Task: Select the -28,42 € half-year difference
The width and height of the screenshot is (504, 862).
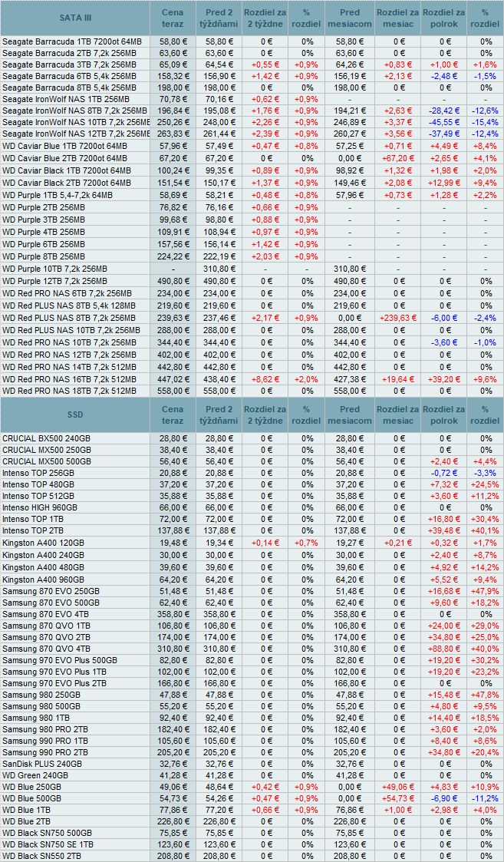Action: 445,111
